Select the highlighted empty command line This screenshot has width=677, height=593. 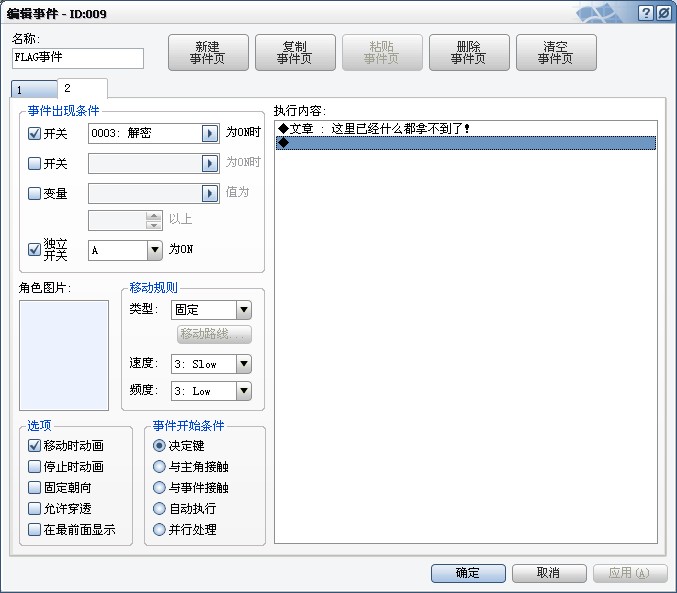tap(465, 143)
